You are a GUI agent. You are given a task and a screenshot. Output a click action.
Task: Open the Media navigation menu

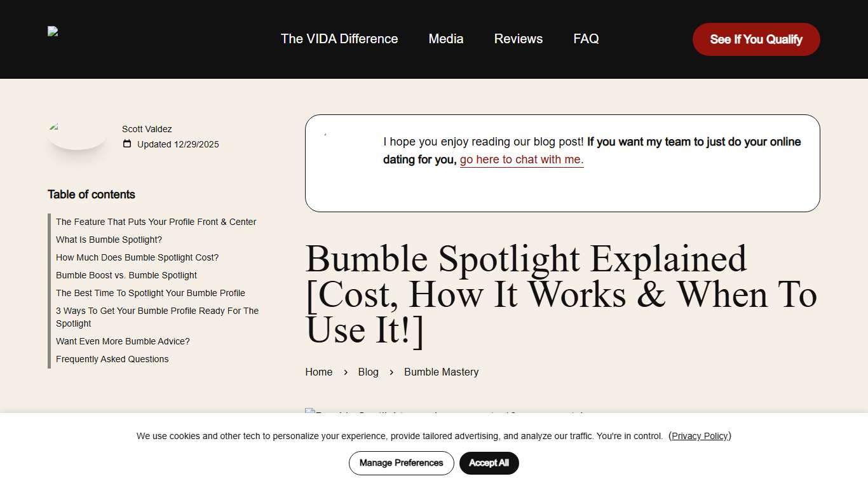pos(445,39)
